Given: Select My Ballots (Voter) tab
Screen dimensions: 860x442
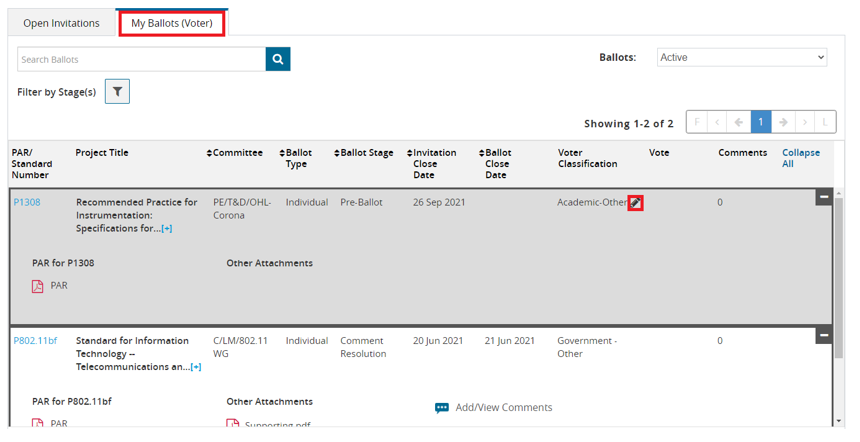Looking at the screenshot, I should tap(172, 24).
